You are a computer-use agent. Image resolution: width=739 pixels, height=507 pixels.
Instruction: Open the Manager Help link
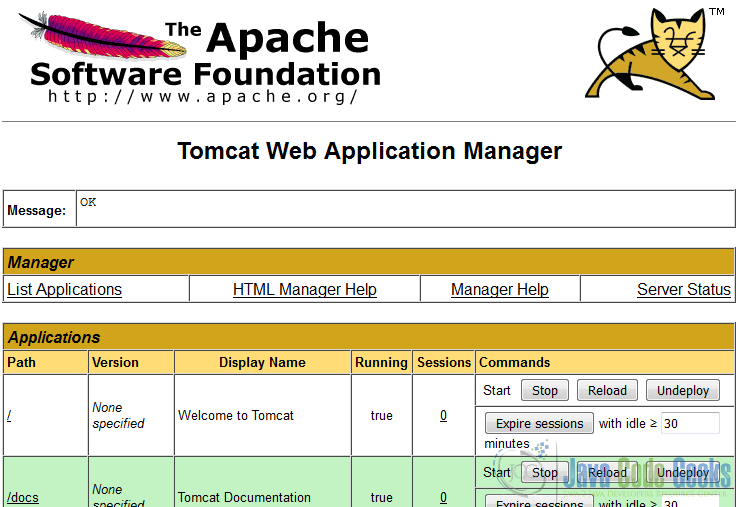coord(500,289)
